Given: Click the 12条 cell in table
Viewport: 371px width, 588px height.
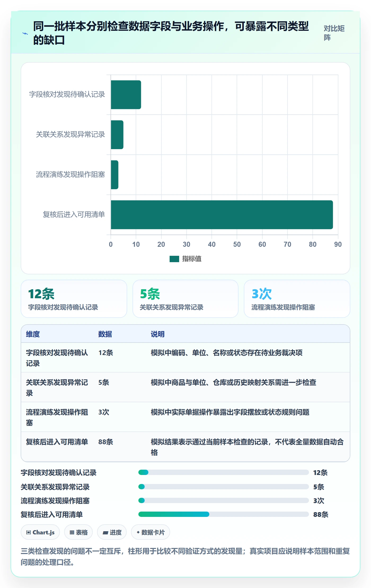Looking at the screenshot, I should coord(106,353).
